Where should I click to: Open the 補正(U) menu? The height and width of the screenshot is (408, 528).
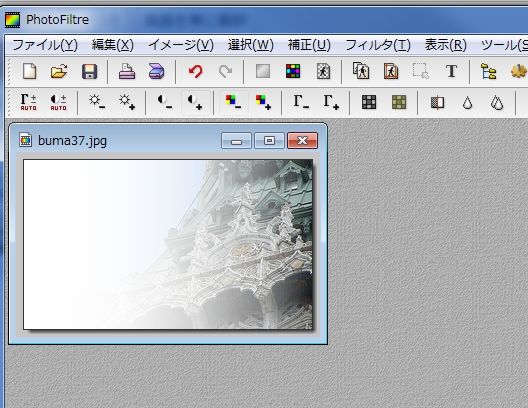click(309, 45)
